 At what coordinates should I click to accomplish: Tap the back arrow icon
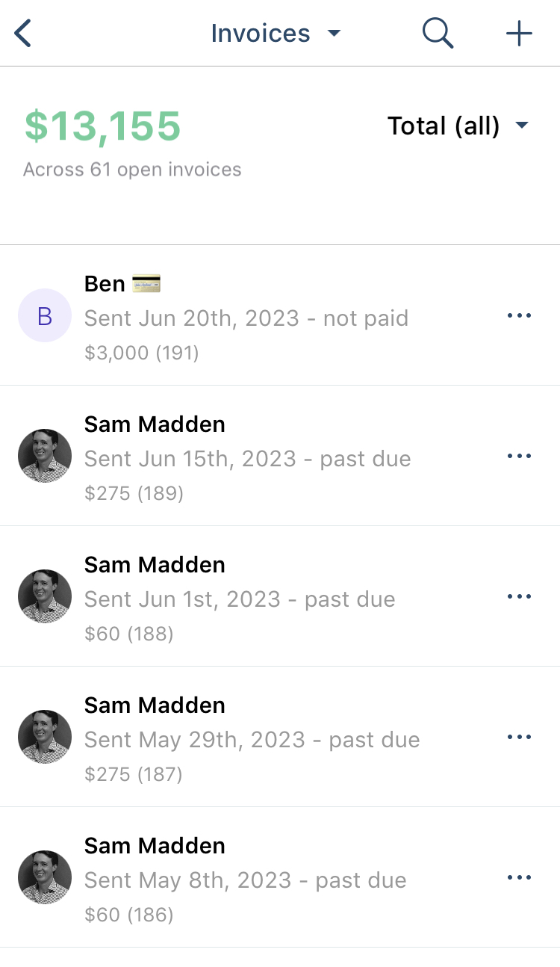(x=23, y=34)
